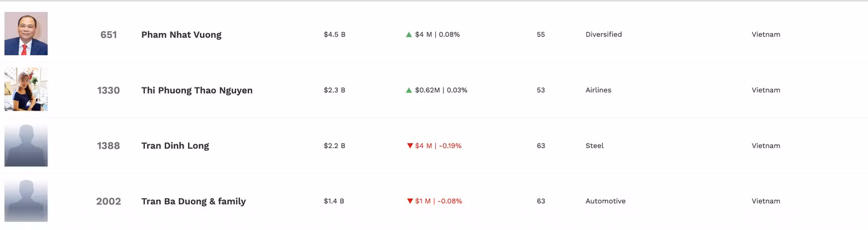Click rank number 2002
868x230 pixels.
tap(109, 201)
